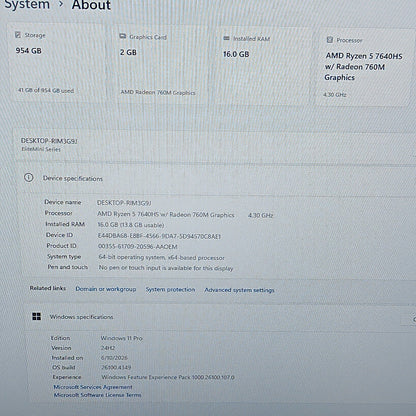
Task: Open the Domain or workgroup link
Action: point(106,289)
